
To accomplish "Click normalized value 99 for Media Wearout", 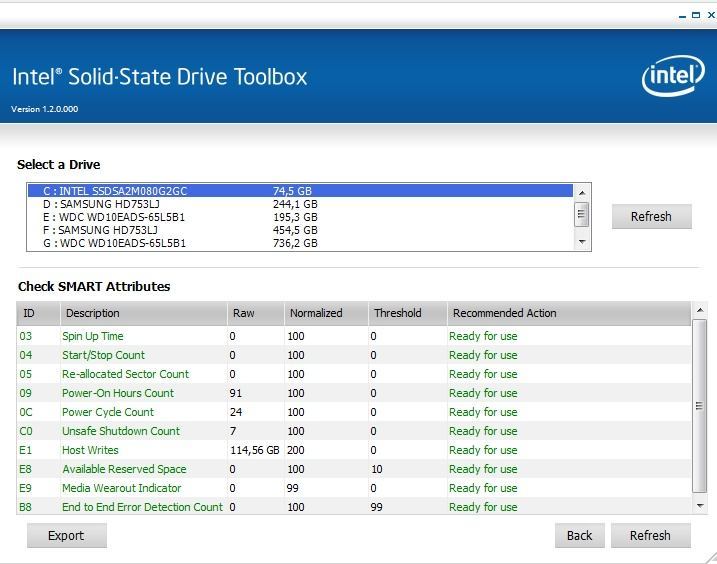I will 293,488.
